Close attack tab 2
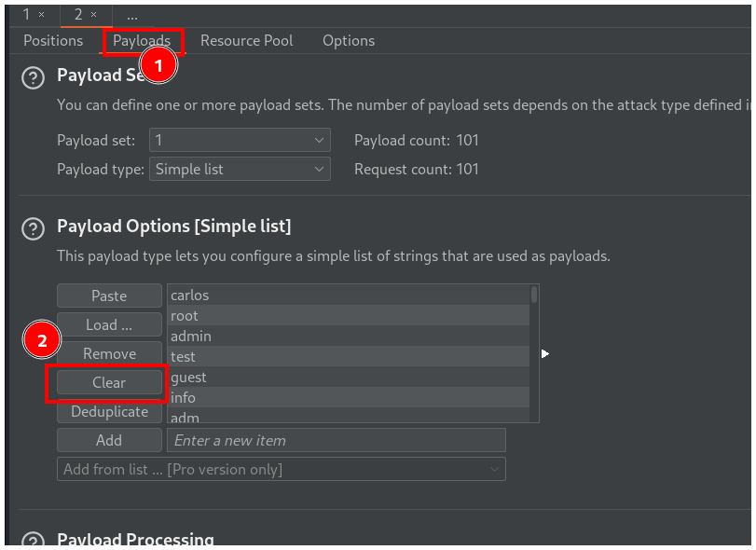 coord(93,14)
